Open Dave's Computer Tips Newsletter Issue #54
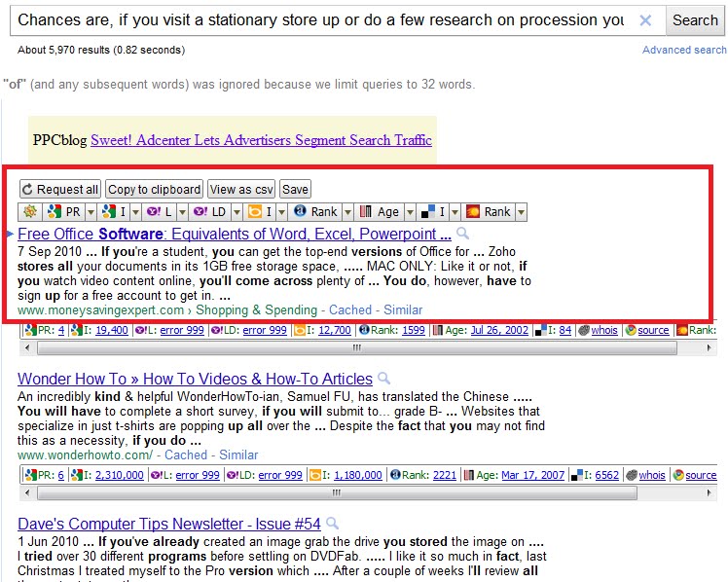Image resolution: width=728 pixels, height=582 pixels. click(x=169, y=524)
